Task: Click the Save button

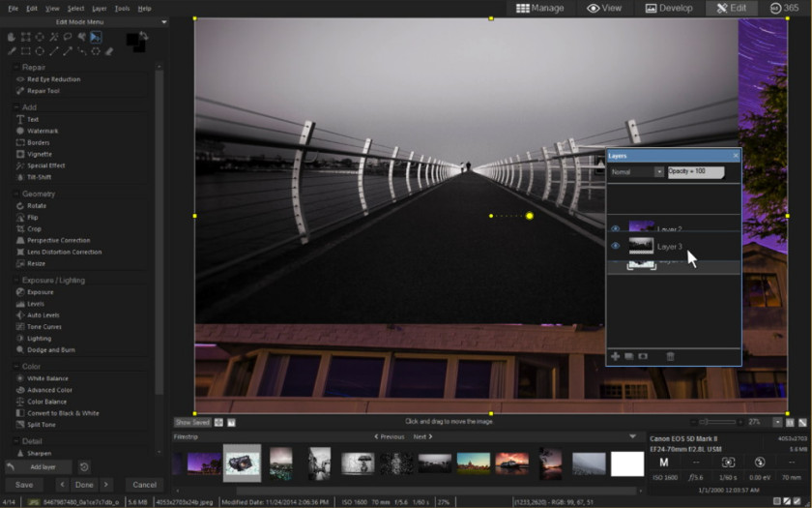Action: click(24, 485)
